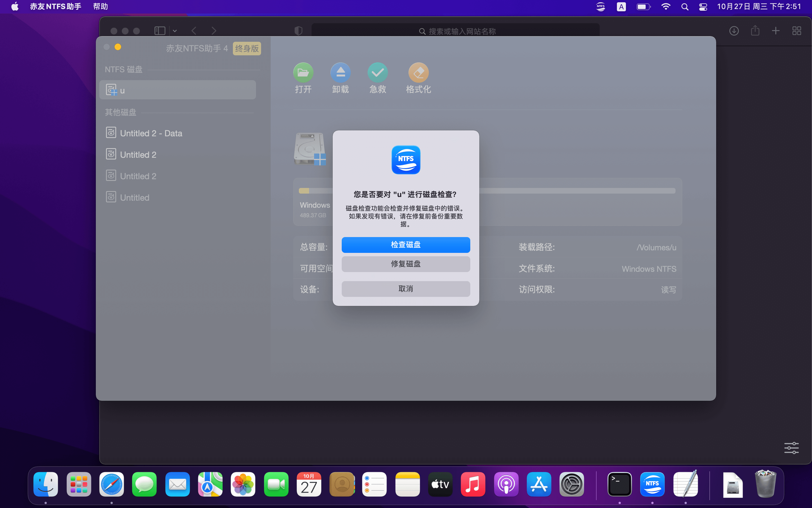
Task: Click the 格式化 eraser icon
Action: click(418, 73)
